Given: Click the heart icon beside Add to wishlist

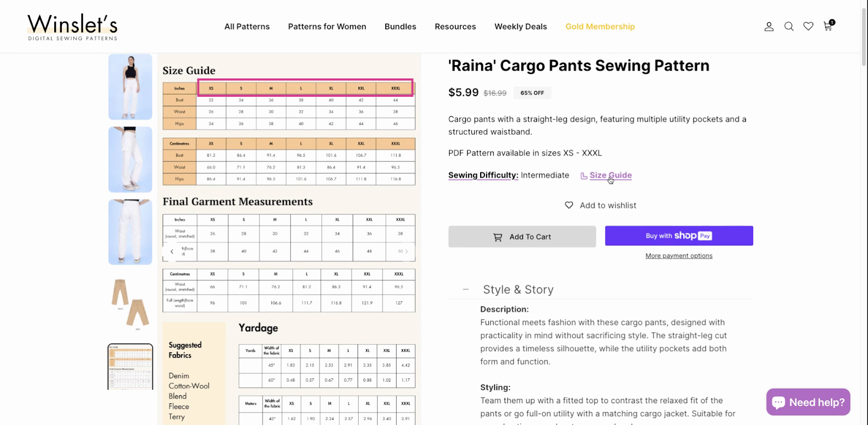Looking at the screenshot, I should click(x=569, y=205).
